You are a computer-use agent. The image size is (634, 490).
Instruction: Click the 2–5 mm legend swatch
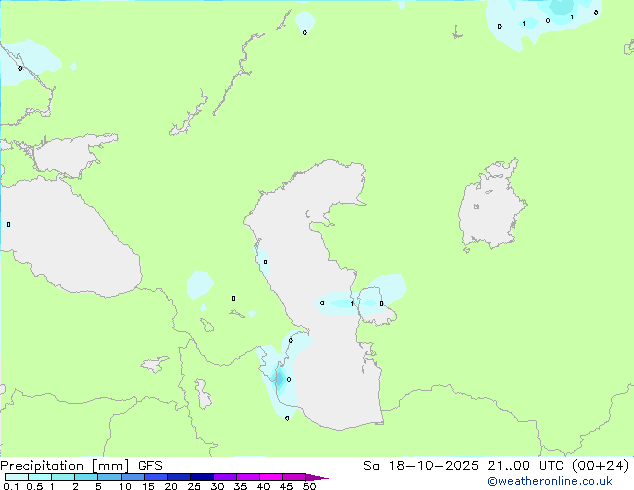tap(86, 477)
